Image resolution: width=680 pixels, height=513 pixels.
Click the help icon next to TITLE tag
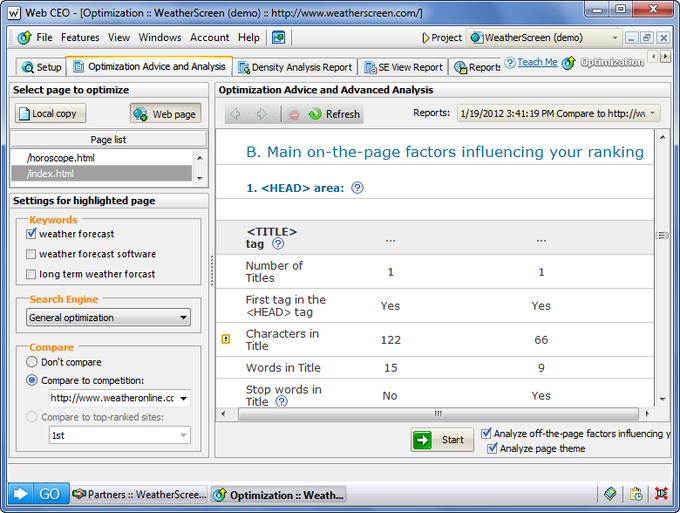[278, 244]
